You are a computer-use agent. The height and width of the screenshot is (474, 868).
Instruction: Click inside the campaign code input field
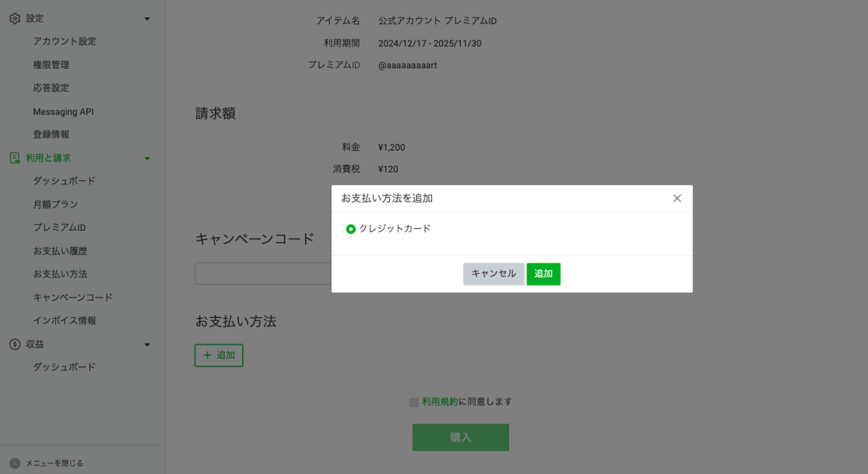pyautogui.click(x=265, y=273)
